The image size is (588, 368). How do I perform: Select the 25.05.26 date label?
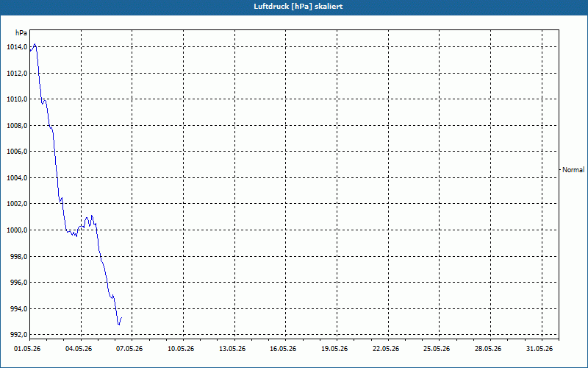click(437, 349)
